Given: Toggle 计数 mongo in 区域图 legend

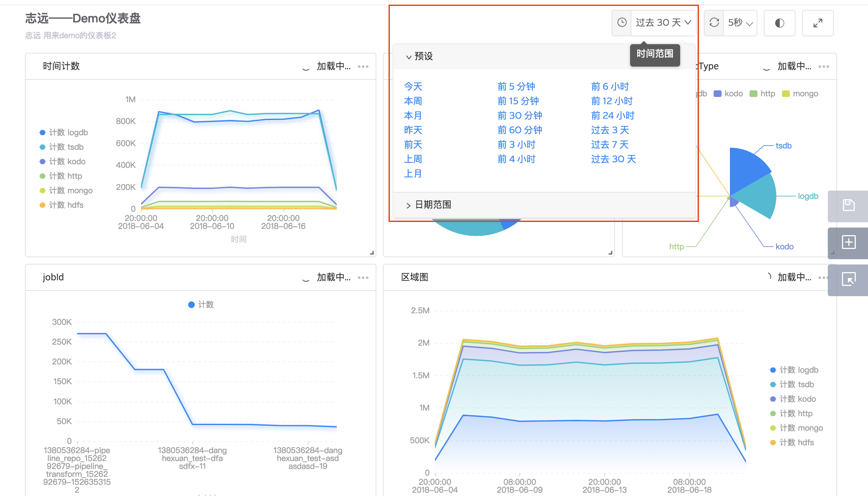Looking at the screenshot, I should coord(796,428).
